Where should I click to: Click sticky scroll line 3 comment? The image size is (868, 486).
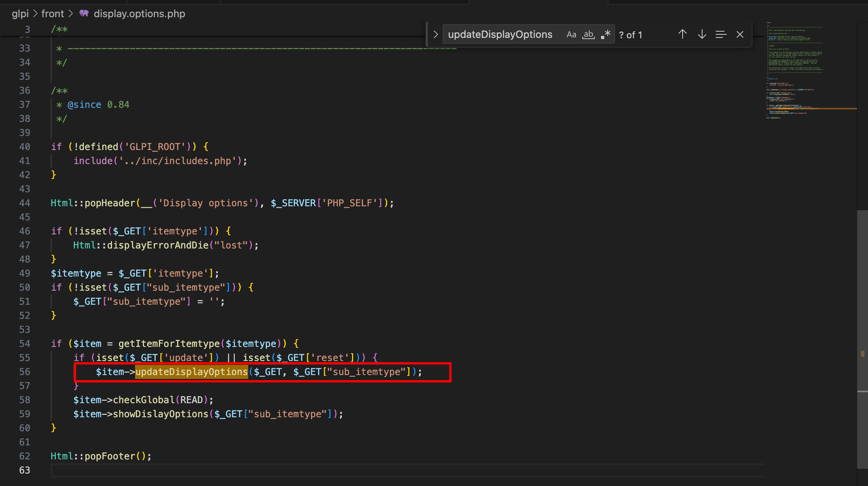[x=59, y=29]
